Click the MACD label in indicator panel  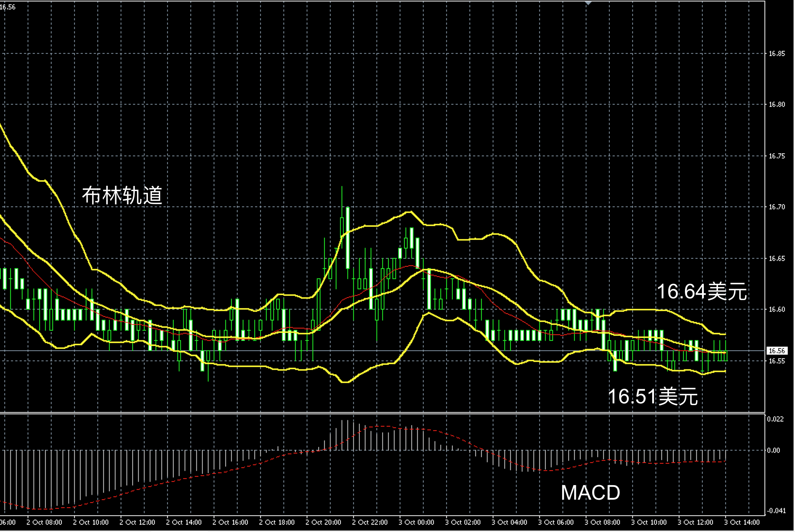590,493
